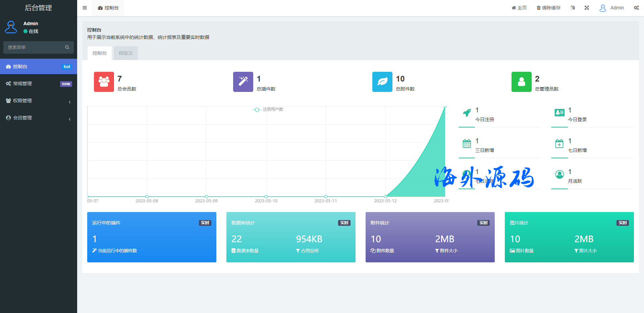Image resolution: width=644 pixels, height=313 pixels.
Task: Click the green administrator count icon
Action: [x=521, y=82]
